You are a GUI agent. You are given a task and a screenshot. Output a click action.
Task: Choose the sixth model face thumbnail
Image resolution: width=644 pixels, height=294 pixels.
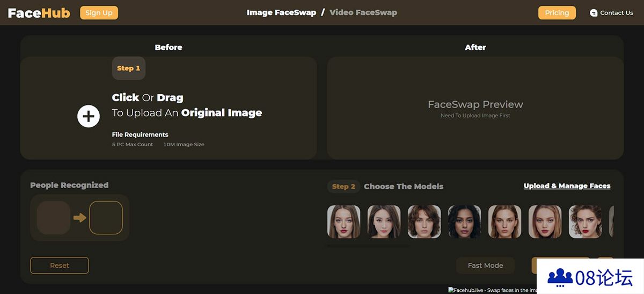pyautogui.click(x=545, y=221)
